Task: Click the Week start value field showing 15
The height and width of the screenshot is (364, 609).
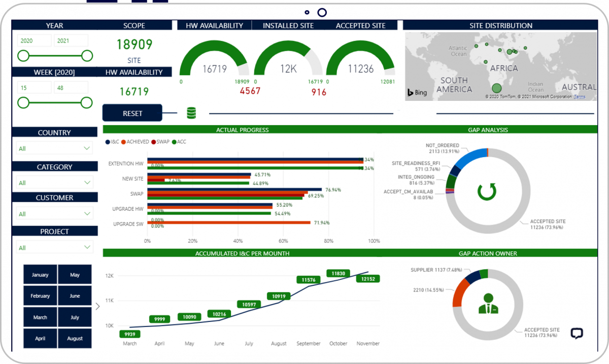Action: pos(34,88)
